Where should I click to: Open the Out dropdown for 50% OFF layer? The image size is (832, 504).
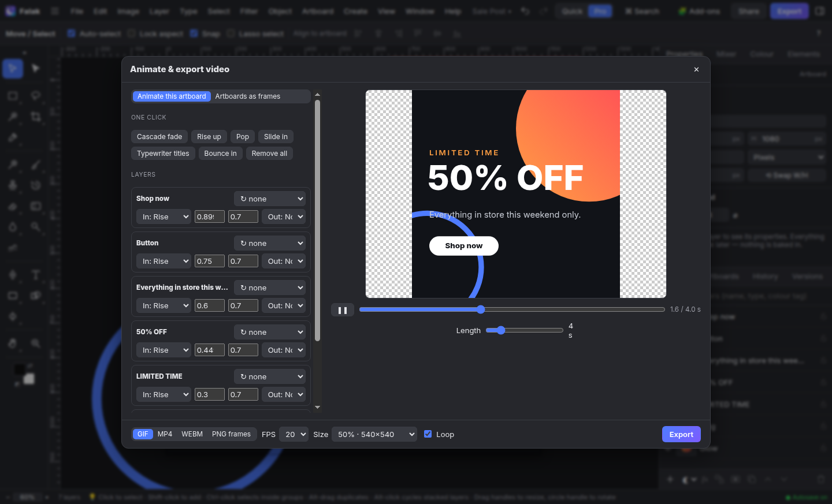[x=283, y=350]
